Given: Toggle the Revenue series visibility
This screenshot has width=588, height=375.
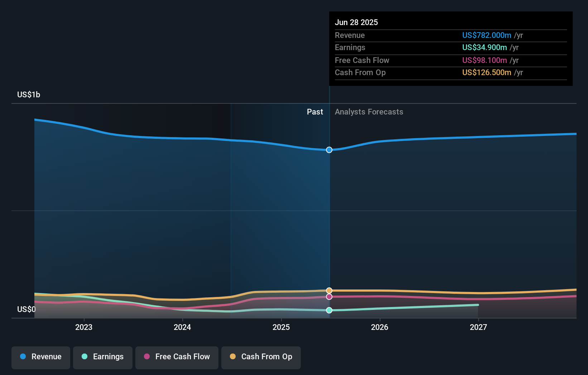Looking at the screenshot, I should point(40,357).
